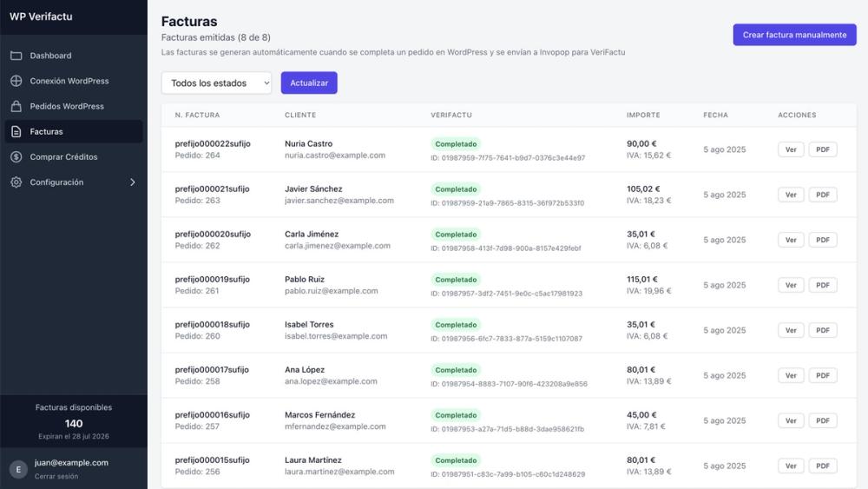Download the PDF for Javier Sánchez's invoice
868x489 pixels.
tap(823, 195)
